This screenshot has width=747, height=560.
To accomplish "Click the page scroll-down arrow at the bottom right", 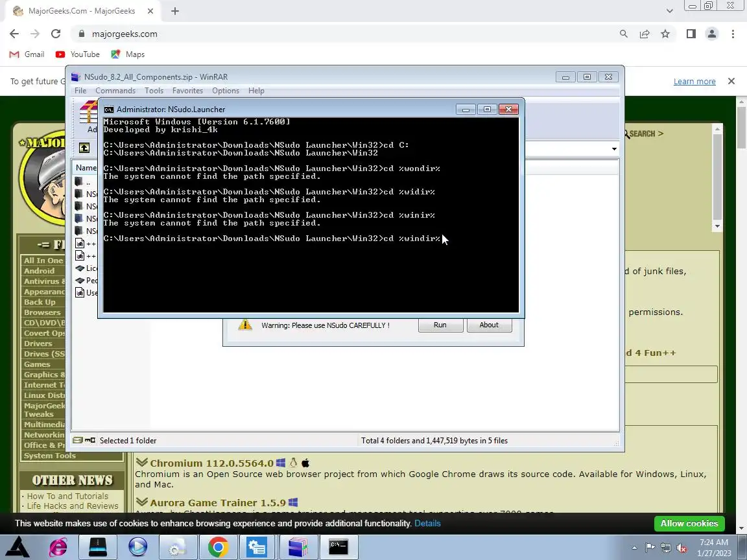I will pos(741,529).
